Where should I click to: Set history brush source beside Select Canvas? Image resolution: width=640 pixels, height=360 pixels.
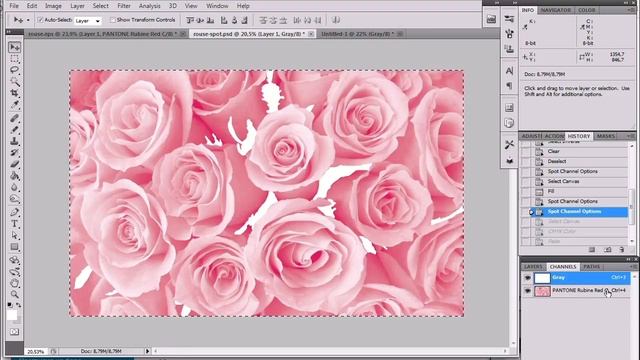[x=526, y=181]
